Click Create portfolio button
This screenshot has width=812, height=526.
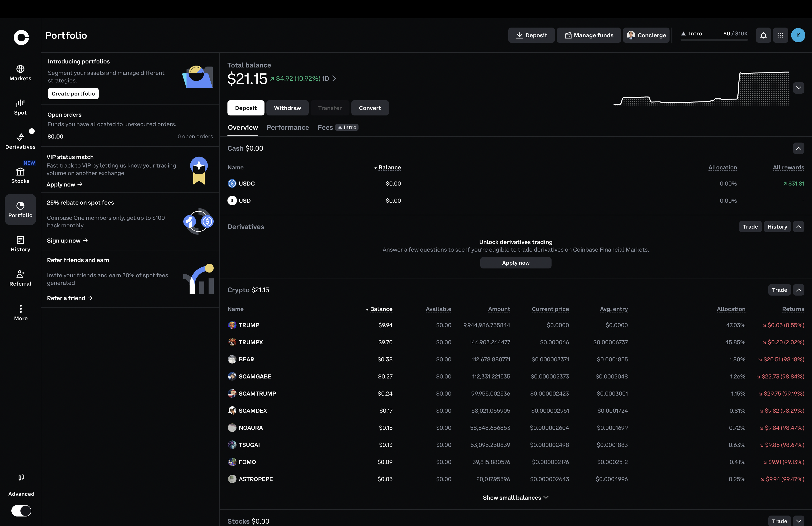[x=73, y=94]
